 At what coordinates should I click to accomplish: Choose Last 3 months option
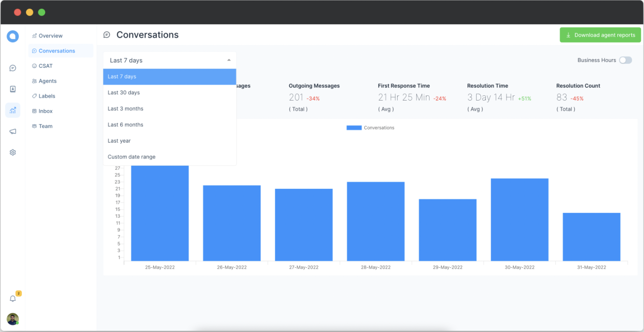170,108
